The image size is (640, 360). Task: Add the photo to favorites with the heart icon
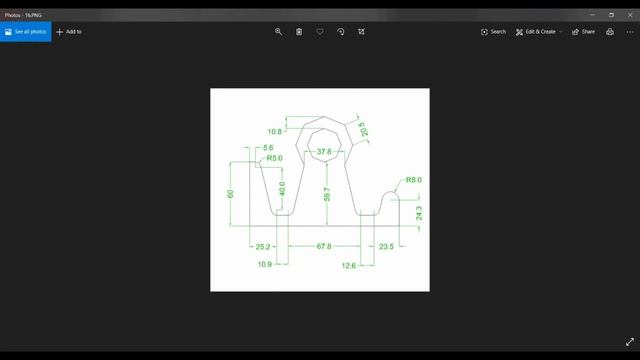pyautogui.click(x=320, y=31)
